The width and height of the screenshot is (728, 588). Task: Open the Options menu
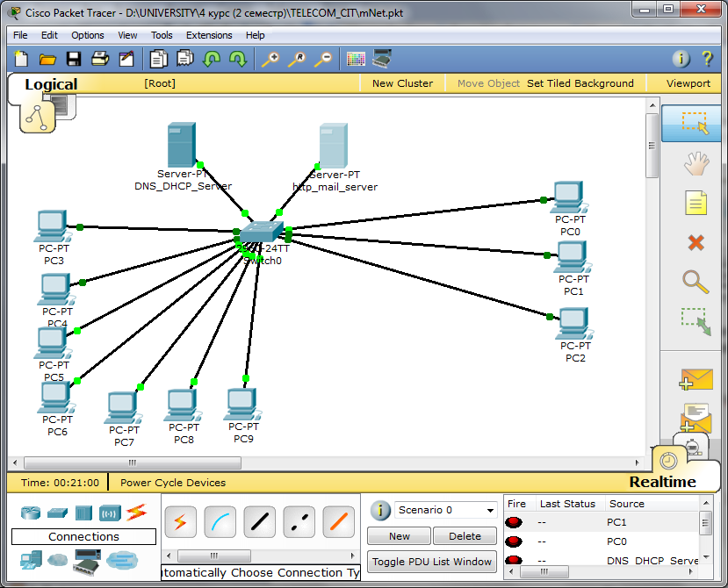(87, 35)
